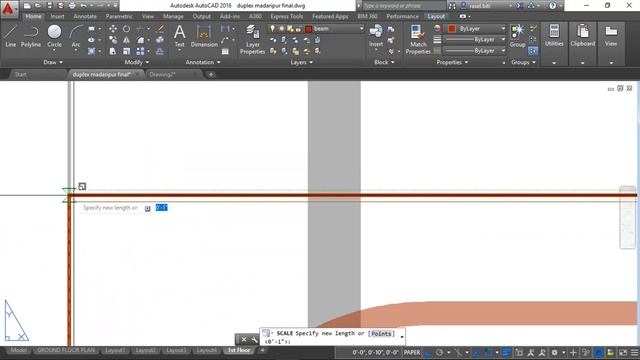The image size is (640, 360).
Task: Switch to the Drawing2 document tab
Action: (162, 74)
